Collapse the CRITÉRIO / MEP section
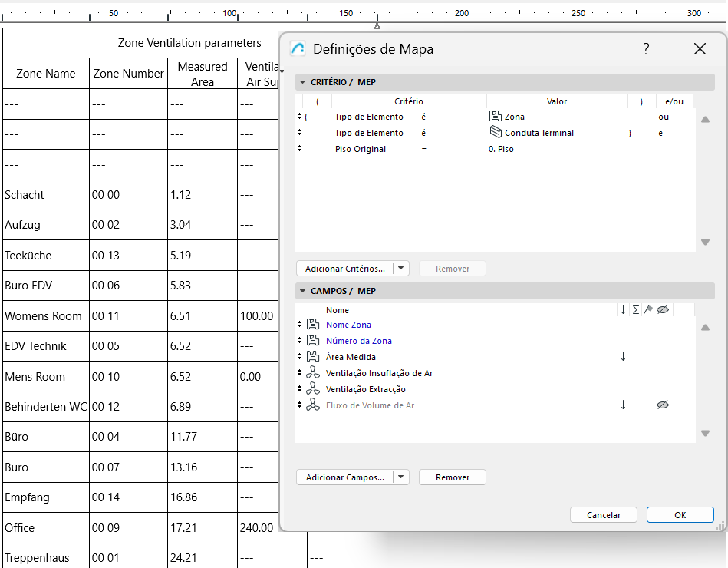728x568 pixels. 302,82
